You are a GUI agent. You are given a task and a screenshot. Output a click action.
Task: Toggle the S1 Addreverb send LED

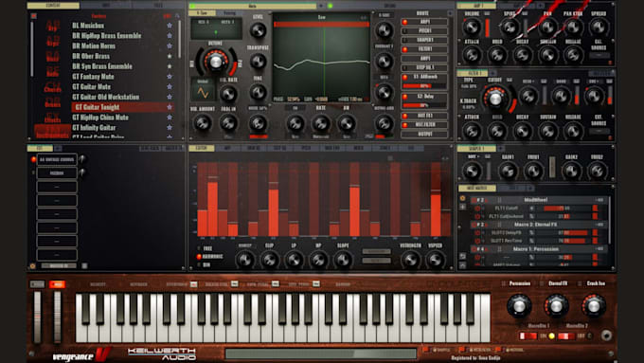[404, 77]
